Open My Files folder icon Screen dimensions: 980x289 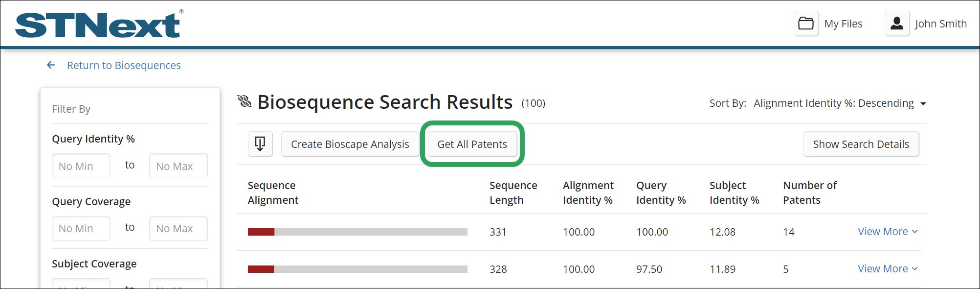tap(806, 24)
